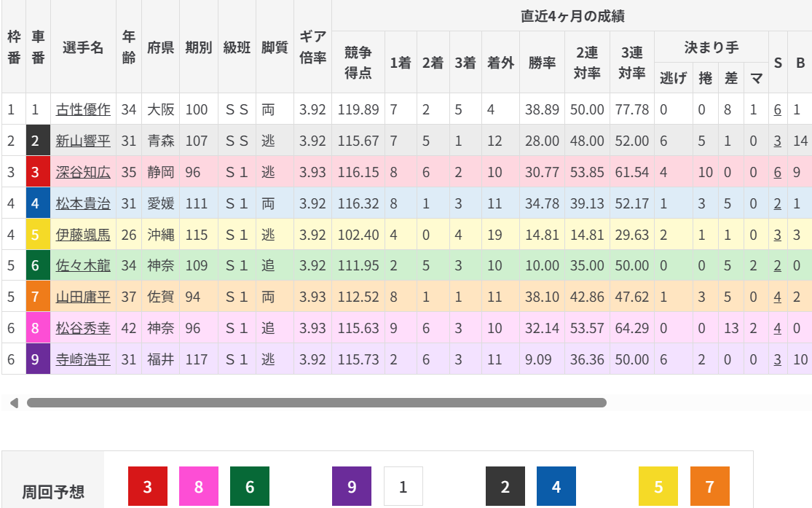812x508 pixels.
Task: Click orange number 7 badge in 周回予想 lineup
Action: [709, 486]
